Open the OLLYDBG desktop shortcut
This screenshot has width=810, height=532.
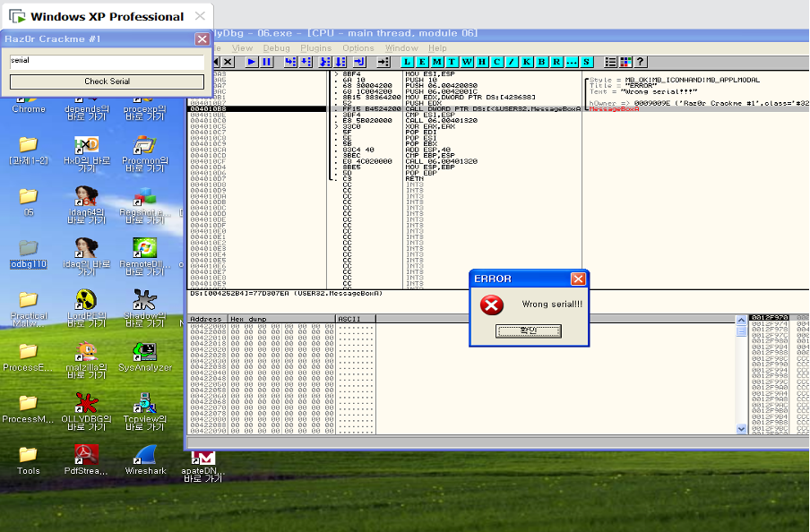(86, 412)
